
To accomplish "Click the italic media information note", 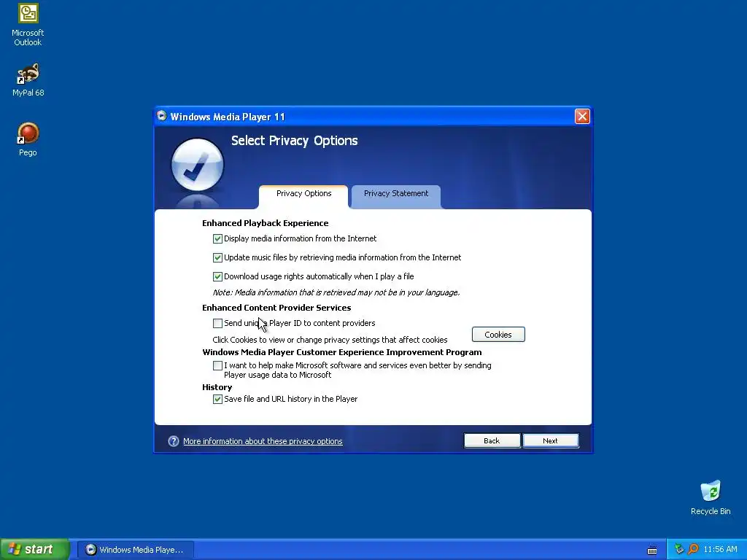I will [336, 292].
